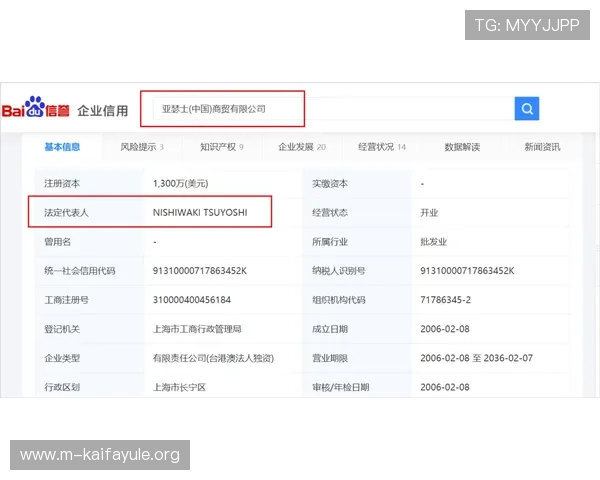Select the 基本信息 tab
Image resolution: width=600 pixels, height=480 pixels.
pos(62,147)
